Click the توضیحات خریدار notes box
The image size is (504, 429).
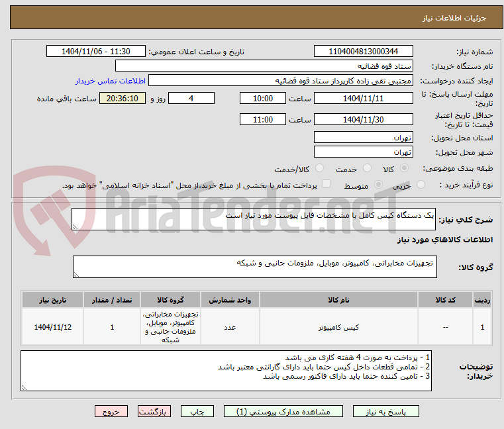226,371
